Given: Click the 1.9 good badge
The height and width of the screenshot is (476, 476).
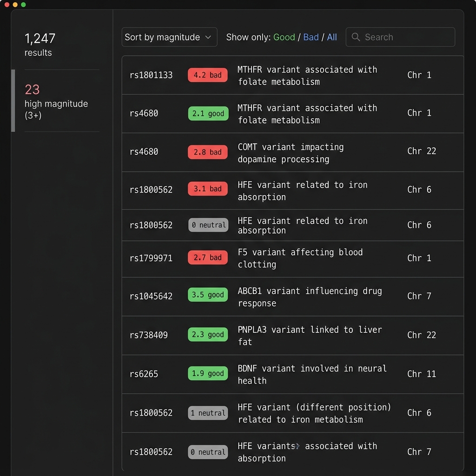Looking at the screenshot, I should coord(208,373).
